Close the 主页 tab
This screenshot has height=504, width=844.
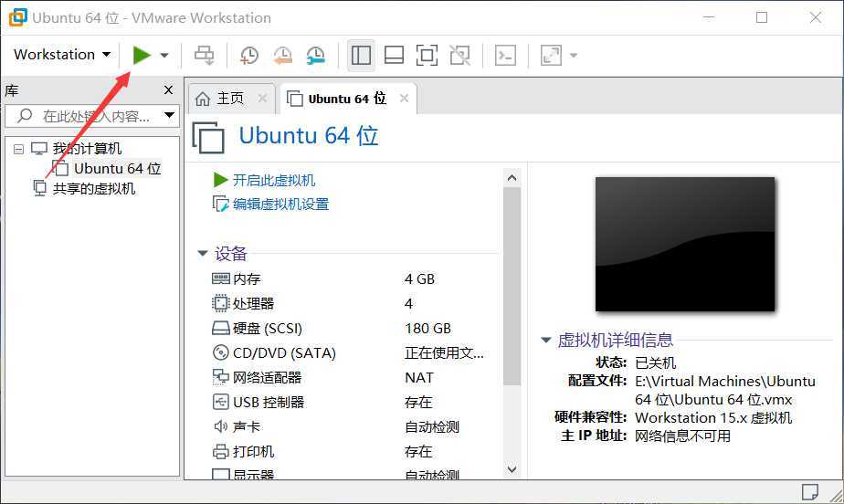pyautogui.click(x=262, y=98)
